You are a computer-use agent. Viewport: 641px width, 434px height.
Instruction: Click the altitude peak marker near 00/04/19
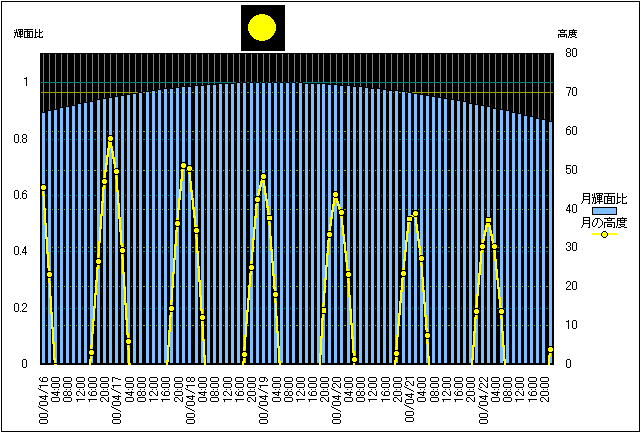(x=263, y=177)
